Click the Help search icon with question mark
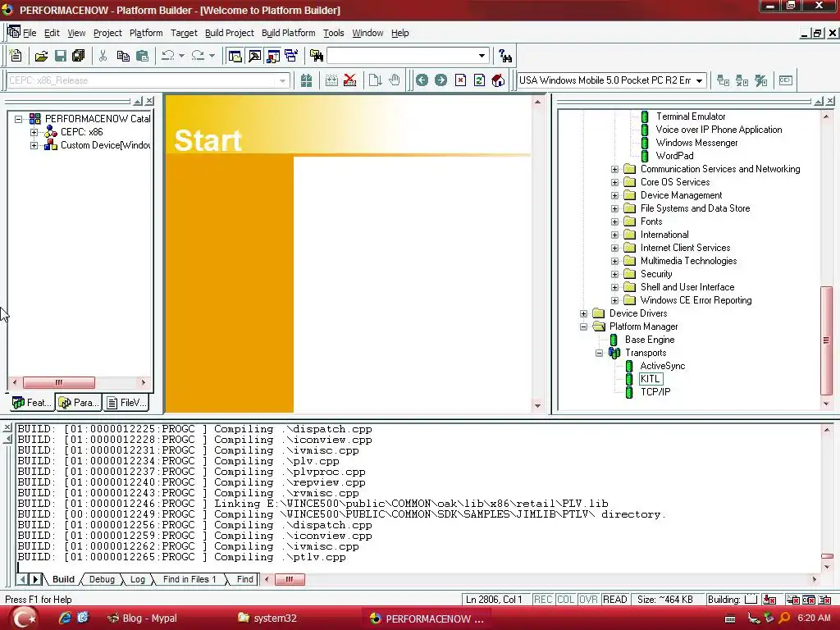 click(505, 56)
